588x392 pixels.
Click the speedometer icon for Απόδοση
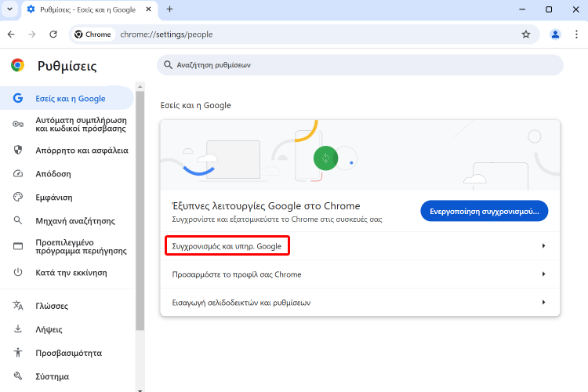click(x=17, y=174)
